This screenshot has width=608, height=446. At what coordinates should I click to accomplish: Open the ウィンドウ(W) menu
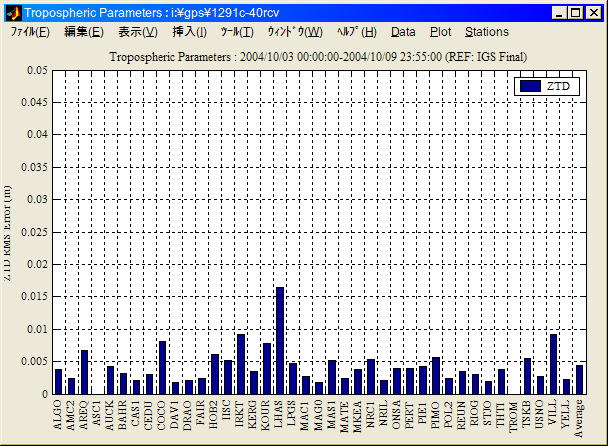point(295,32)
